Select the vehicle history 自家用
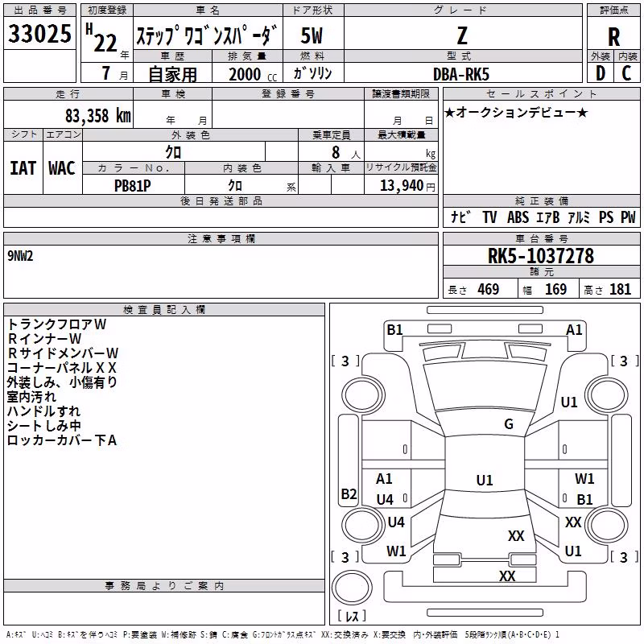This screenshot has height=644, width=644. (172, 74)
